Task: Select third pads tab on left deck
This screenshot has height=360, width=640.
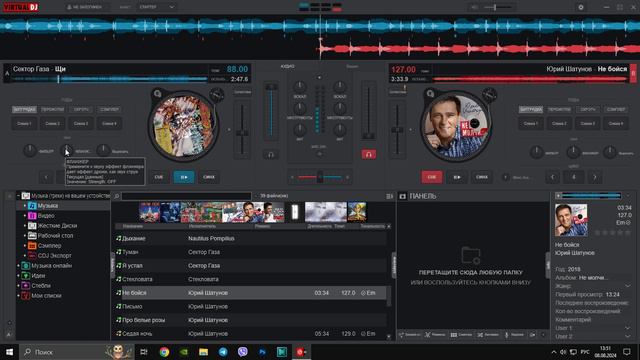Action: [x=81, y=109]
